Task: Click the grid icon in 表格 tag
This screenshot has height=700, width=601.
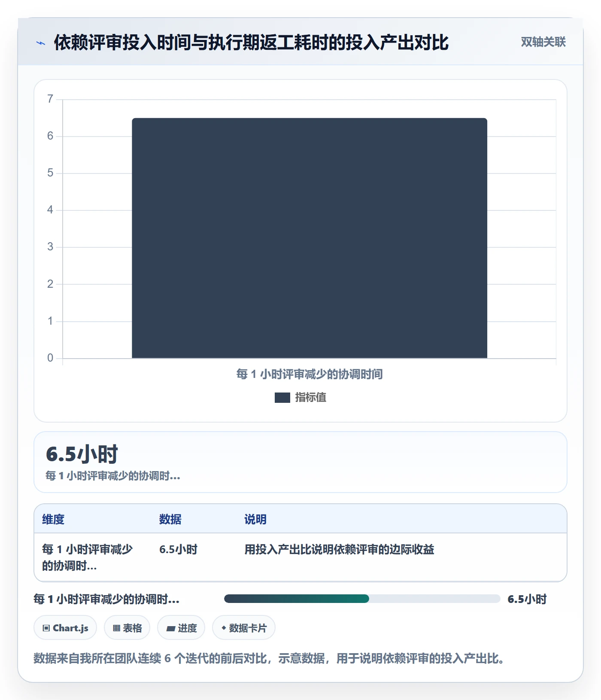Action: pyautogui.click(x=116, y=628)
